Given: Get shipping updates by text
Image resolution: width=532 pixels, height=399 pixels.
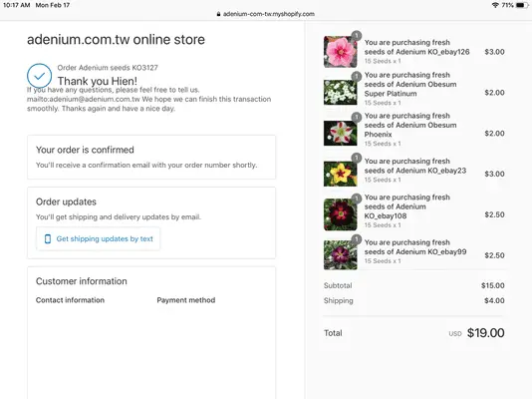Looking at the screenshot, I should [98, 238].
